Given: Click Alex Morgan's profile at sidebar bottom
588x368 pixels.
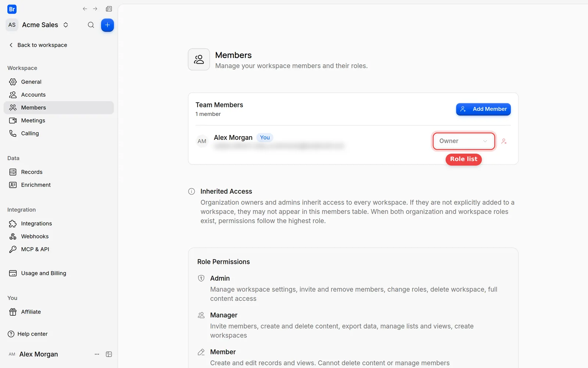Looking at the screenshot, I should 33,354.
